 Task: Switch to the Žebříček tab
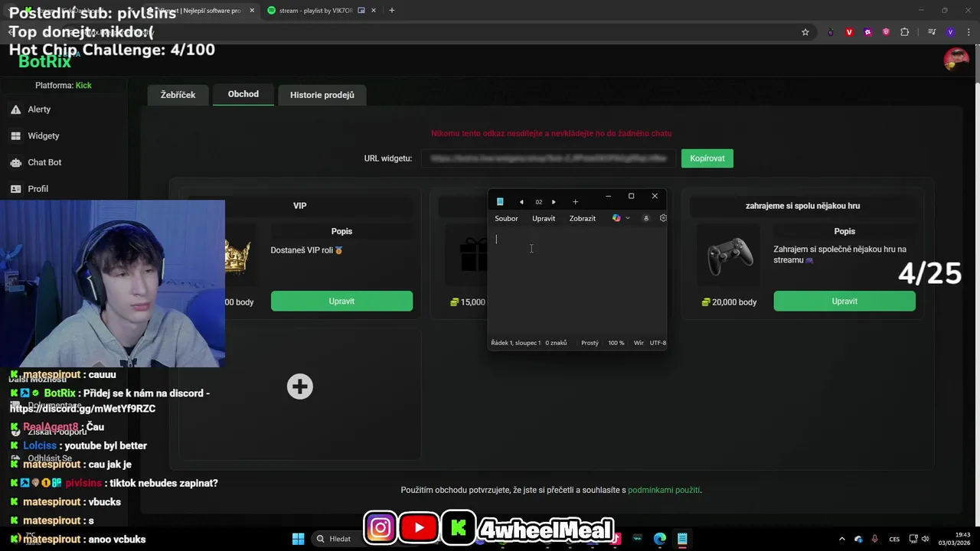coord(178,95)
